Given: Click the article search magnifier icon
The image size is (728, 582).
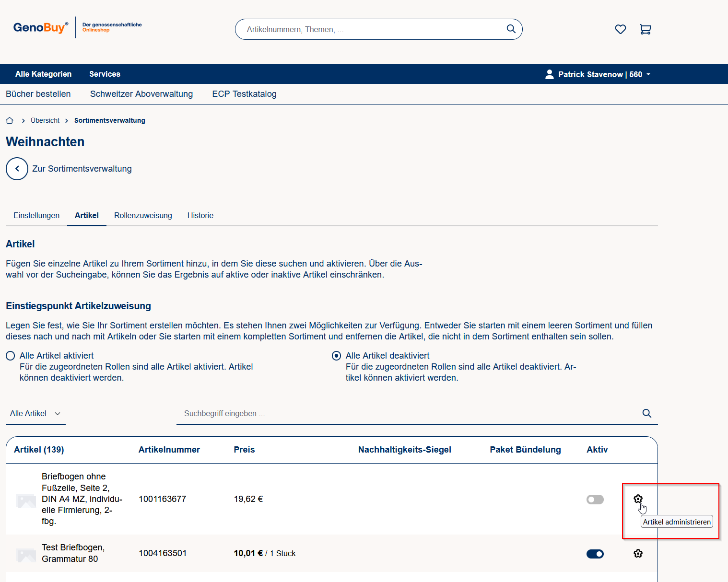Looking at the screenshot, I should (x=646, y=413).
